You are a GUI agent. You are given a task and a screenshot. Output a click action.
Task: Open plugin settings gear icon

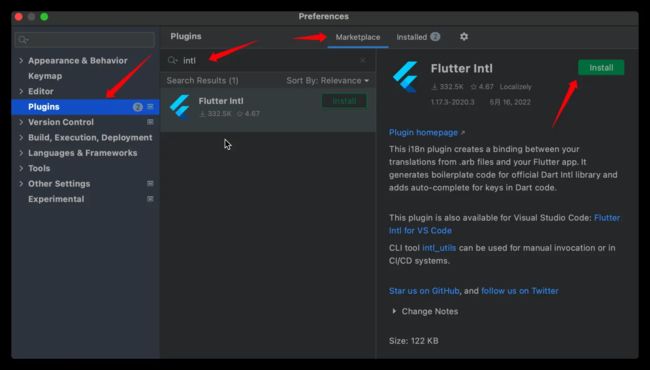[x=463, y=37]
